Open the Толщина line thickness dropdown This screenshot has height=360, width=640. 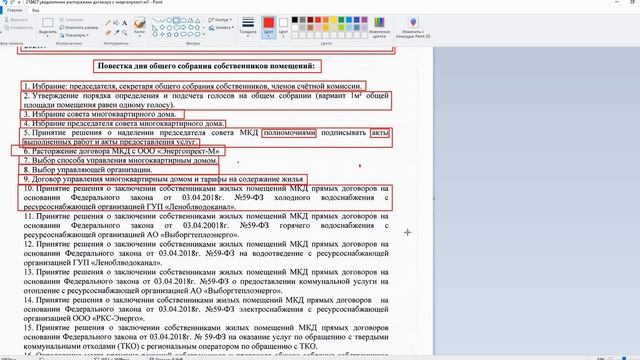pyautogui.click(x=248, y=27)
